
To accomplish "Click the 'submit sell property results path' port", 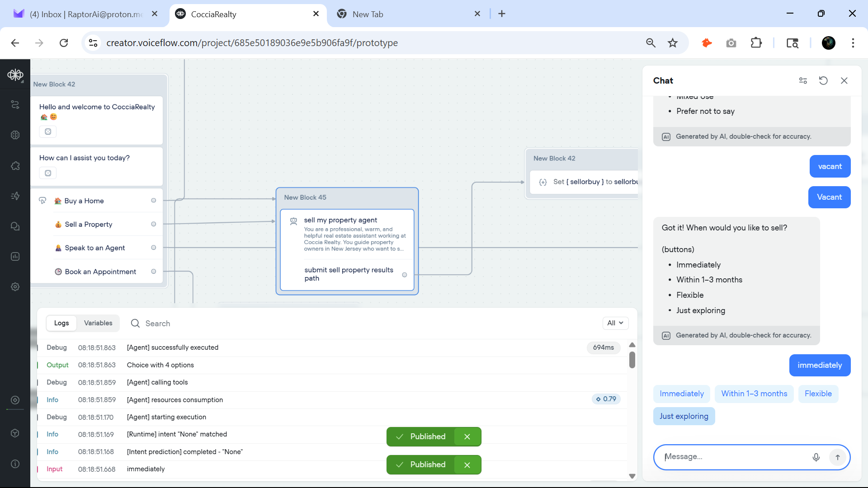I will pyautogui.click(x=404, y=275).
